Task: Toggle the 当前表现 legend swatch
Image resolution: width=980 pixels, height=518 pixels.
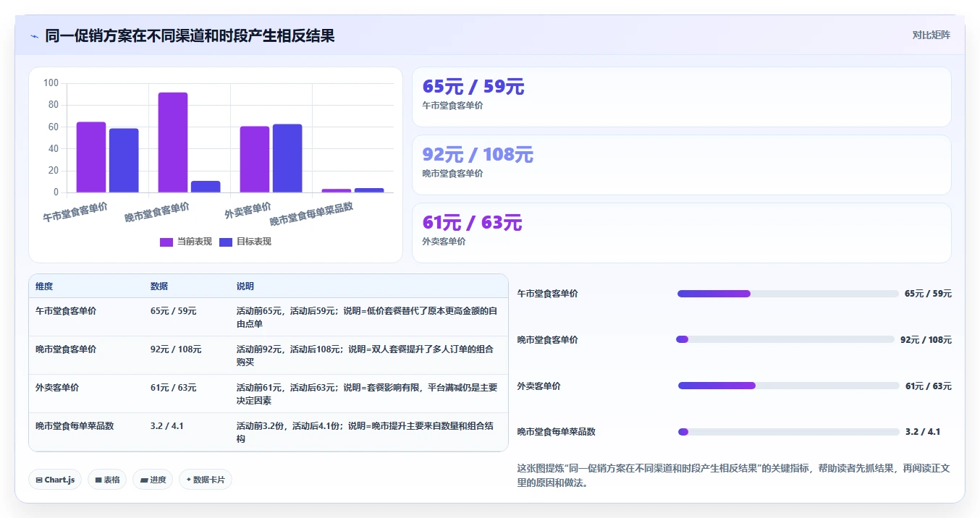Action: [166, 242]
